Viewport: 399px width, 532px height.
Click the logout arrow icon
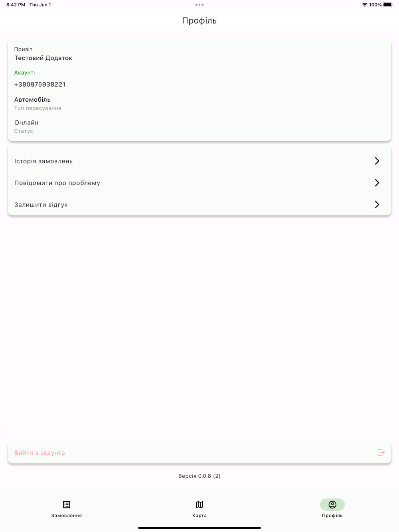(381, 453)
